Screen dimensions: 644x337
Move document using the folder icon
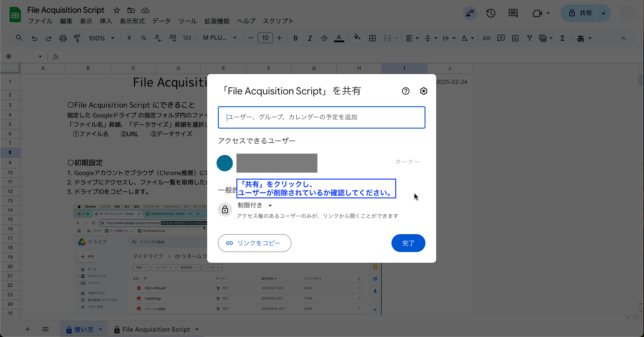point(131,10)
